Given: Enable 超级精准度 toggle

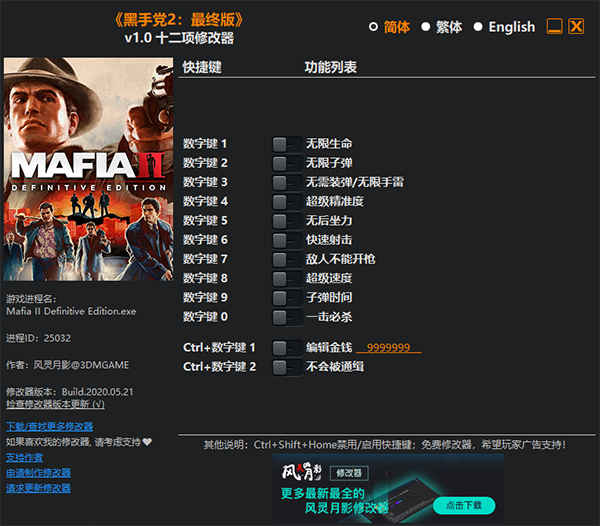Looking at the screenshot, I should (287, 202).
